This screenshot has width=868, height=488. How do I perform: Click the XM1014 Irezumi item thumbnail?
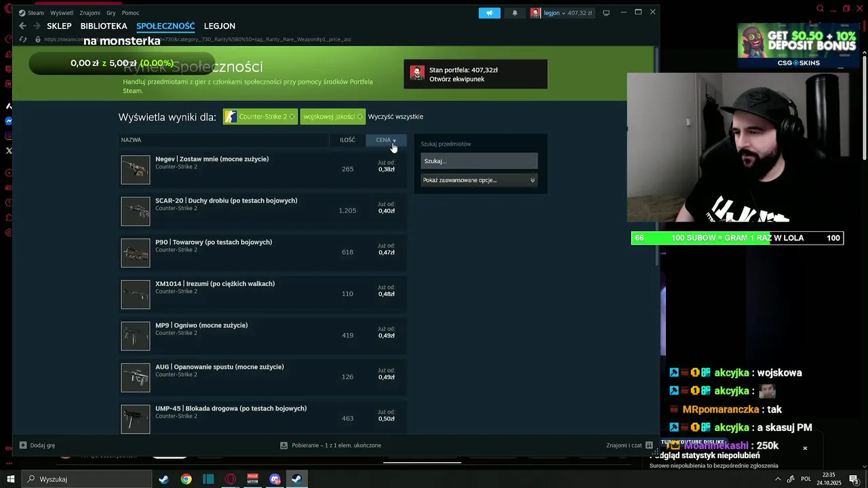click(x=136, y=294)
